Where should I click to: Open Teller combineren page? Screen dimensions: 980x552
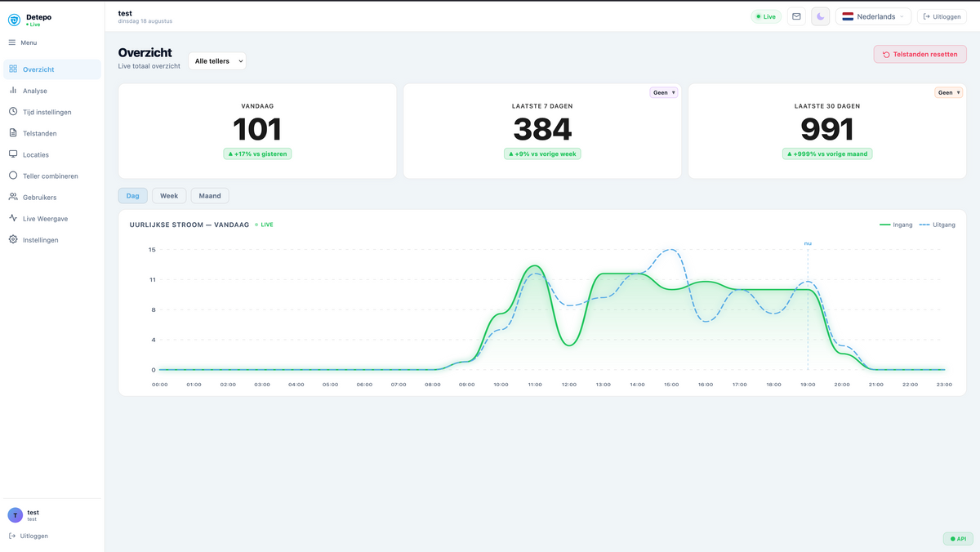52,176
